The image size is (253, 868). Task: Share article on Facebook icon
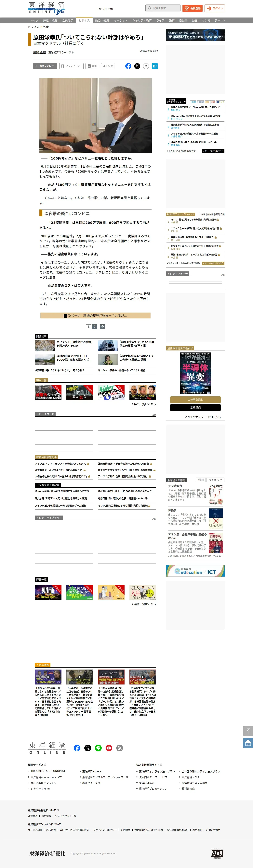[x=128, y=66]
